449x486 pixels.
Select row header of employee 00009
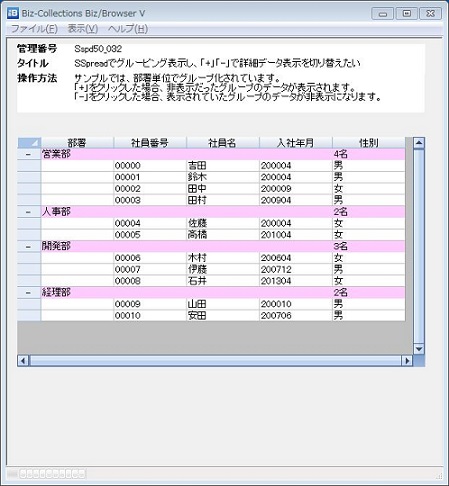(x=29, y=304)
